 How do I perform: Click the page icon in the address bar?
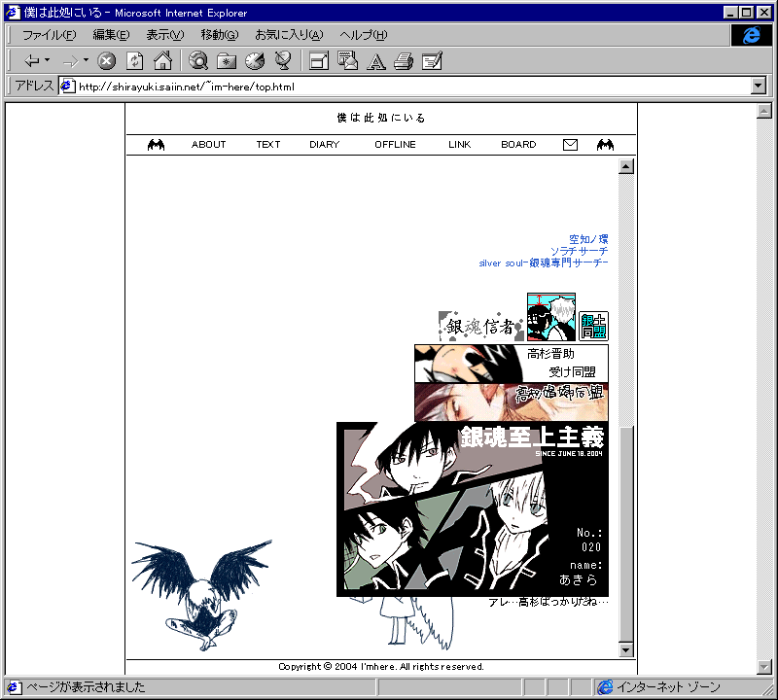pos(67,87)
